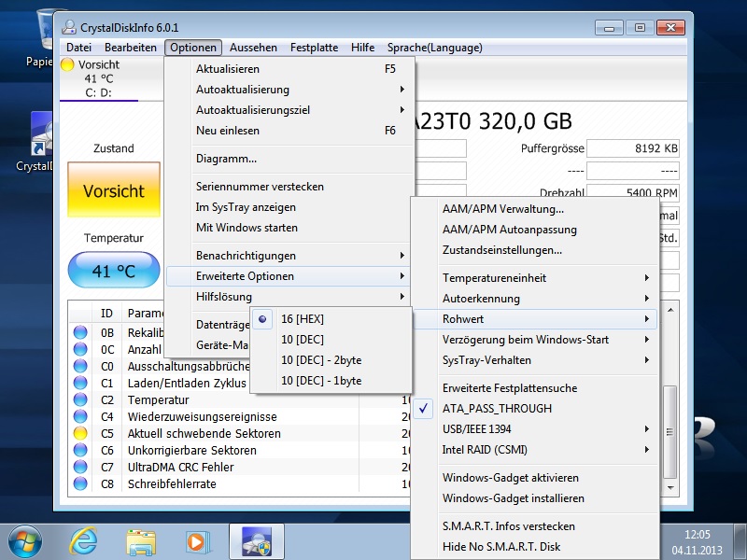Choose the 10 [DEC] - 1byte option

[331, 381]
